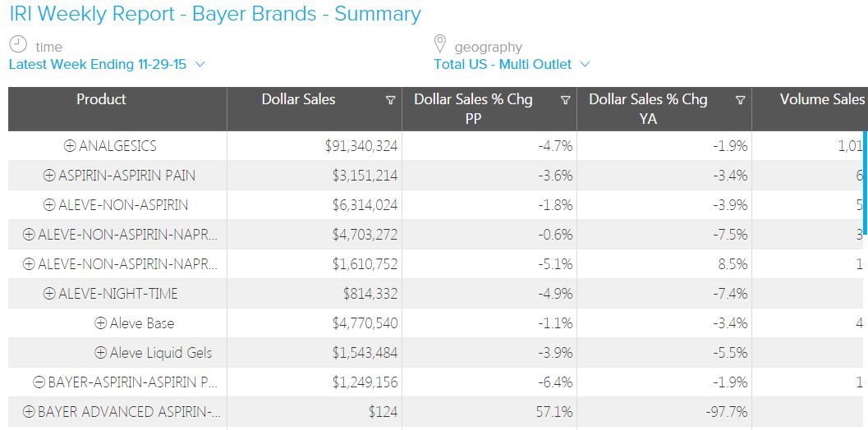Click the IRI Weekly Report title
Screen dimensions: 868x430
pos(215,14)
